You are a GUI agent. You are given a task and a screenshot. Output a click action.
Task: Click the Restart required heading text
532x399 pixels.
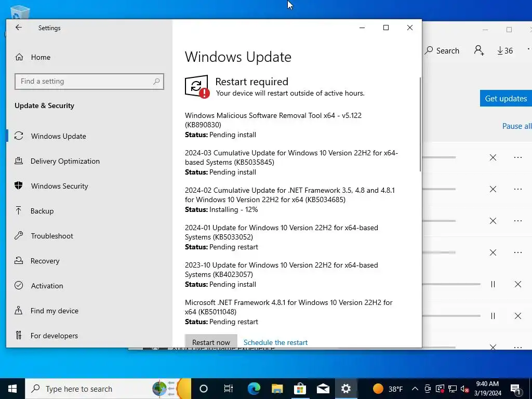pyautogui.click(x=252, y=82)
